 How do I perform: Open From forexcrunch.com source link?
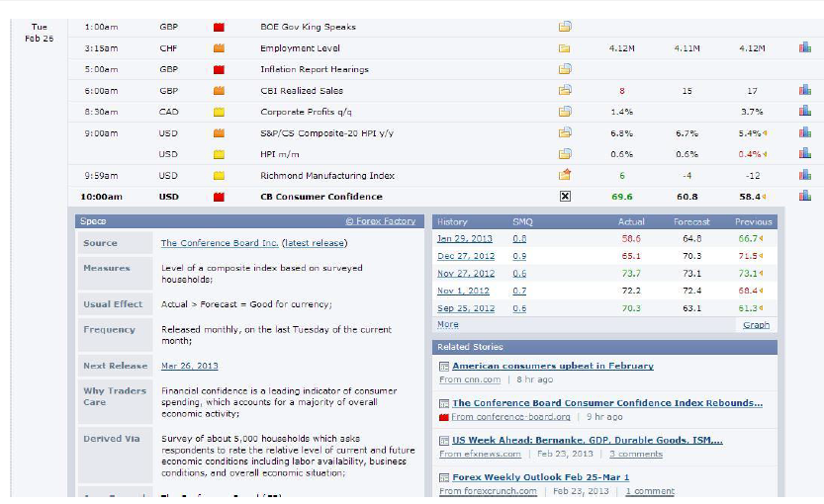click(x=489, y=491)
